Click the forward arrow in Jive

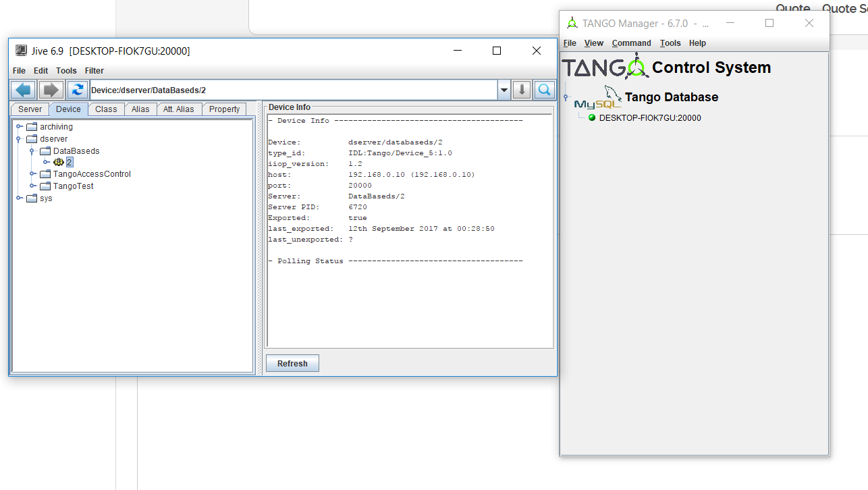click(51, 90)
